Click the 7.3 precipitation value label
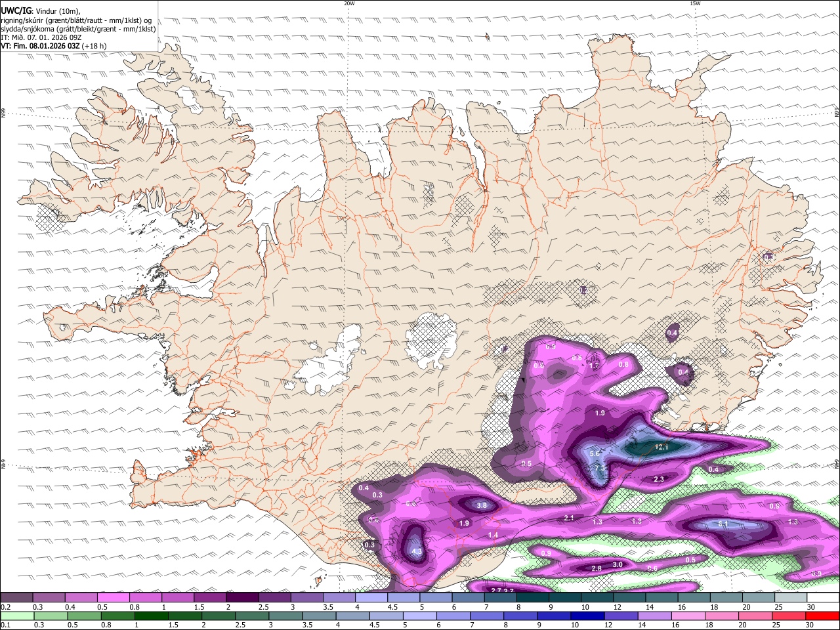The width and height of the screenshot is (840, 630). pyautogui.click(x=599, y=469)
